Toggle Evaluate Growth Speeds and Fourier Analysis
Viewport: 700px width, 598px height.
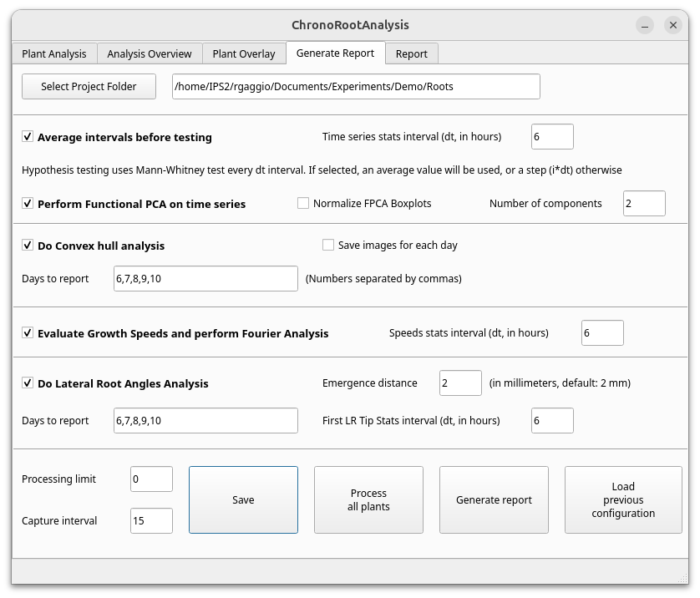[28, 333]
